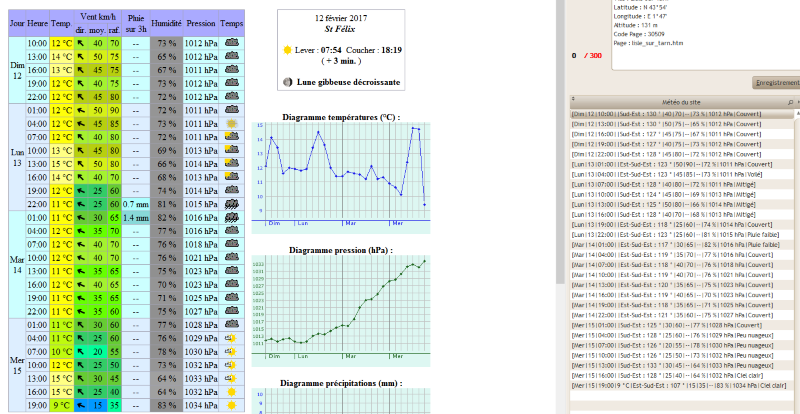800x414 pixels.
Task: Click the Pluie sur 3h column header
Action: (136, 23)
